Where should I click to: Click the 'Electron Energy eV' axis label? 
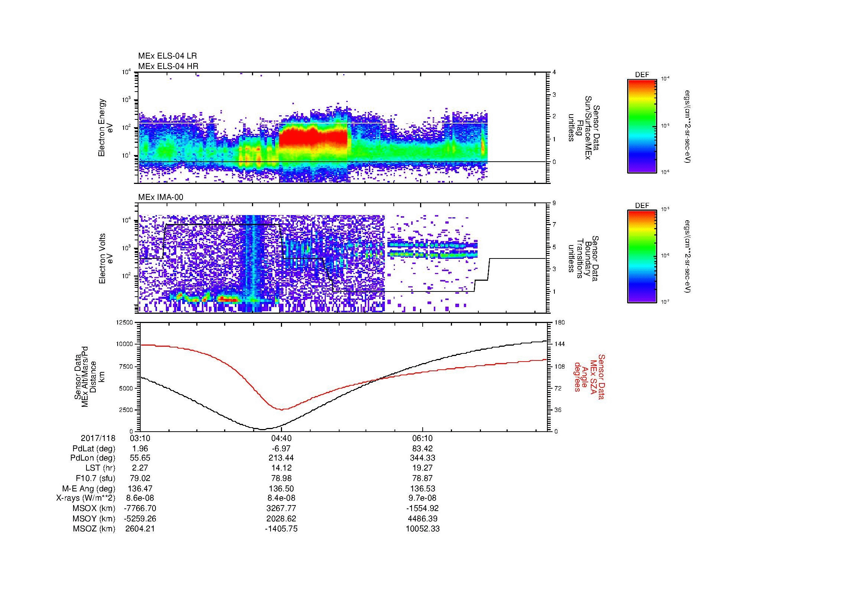coord(106,128)
